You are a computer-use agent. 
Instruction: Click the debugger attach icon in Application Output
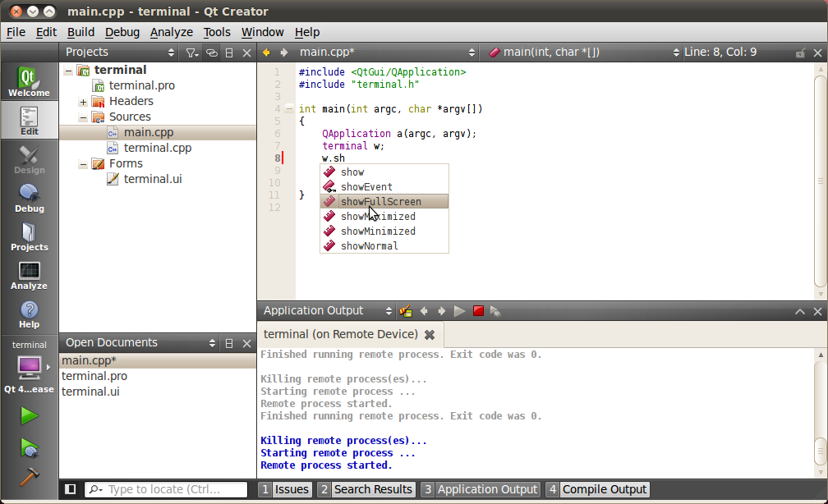tap(495, 311)
